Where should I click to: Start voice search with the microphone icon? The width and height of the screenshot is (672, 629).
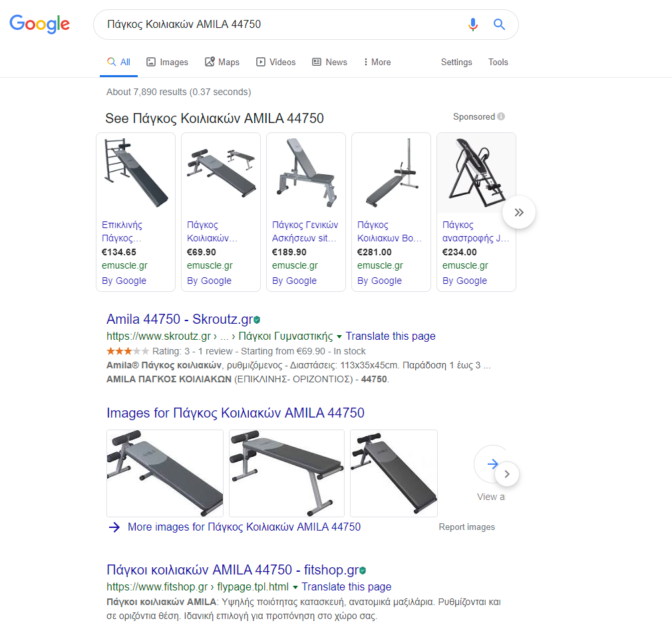click(472, 25)
